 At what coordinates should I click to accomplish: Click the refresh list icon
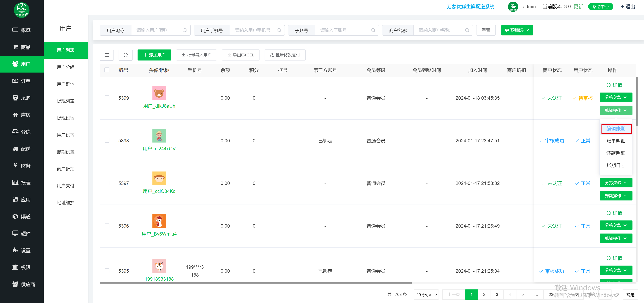click(x=126, y=55)
